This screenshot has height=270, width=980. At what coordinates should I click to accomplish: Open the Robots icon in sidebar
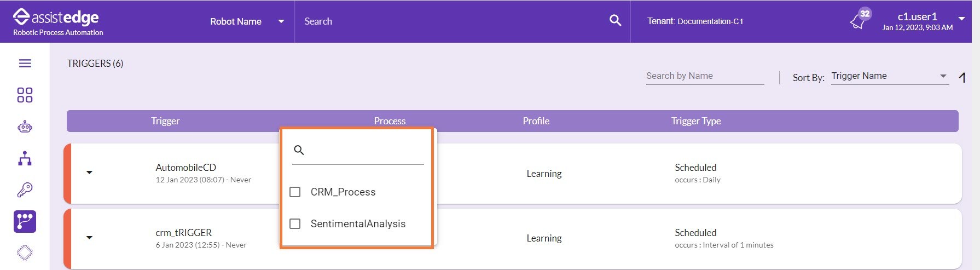(x=25, y=127)
